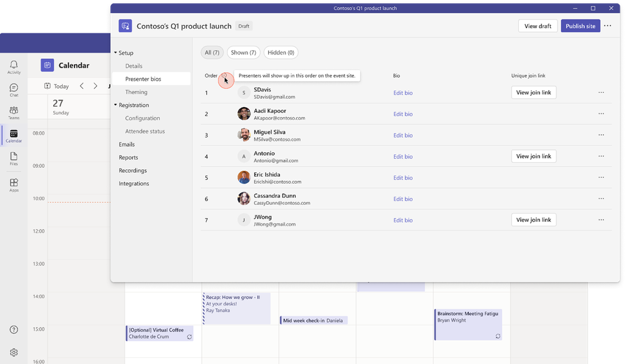Open Apps in the Teams sidebar
Viewport: 626px width, 364px height.
click(14, 185)
